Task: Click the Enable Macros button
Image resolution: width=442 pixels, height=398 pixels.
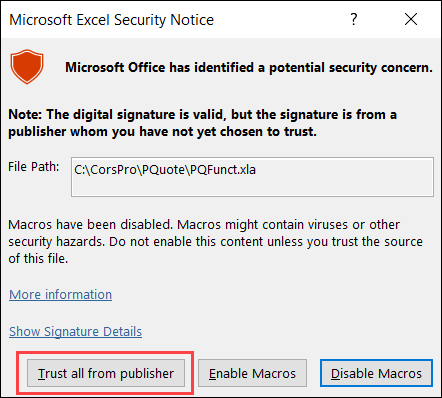Action: 252,373
